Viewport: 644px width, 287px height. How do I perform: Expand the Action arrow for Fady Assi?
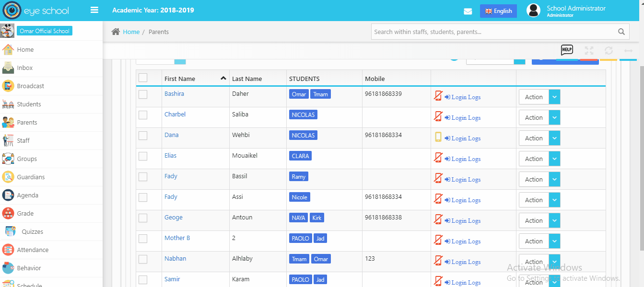(554, 200)
